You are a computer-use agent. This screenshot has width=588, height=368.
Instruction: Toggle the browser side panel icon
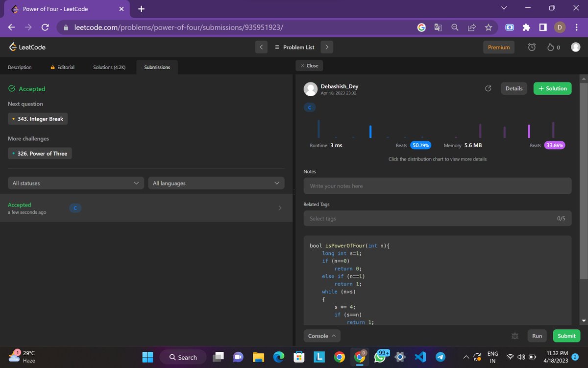pyautogui.click(x=543, y=28)
